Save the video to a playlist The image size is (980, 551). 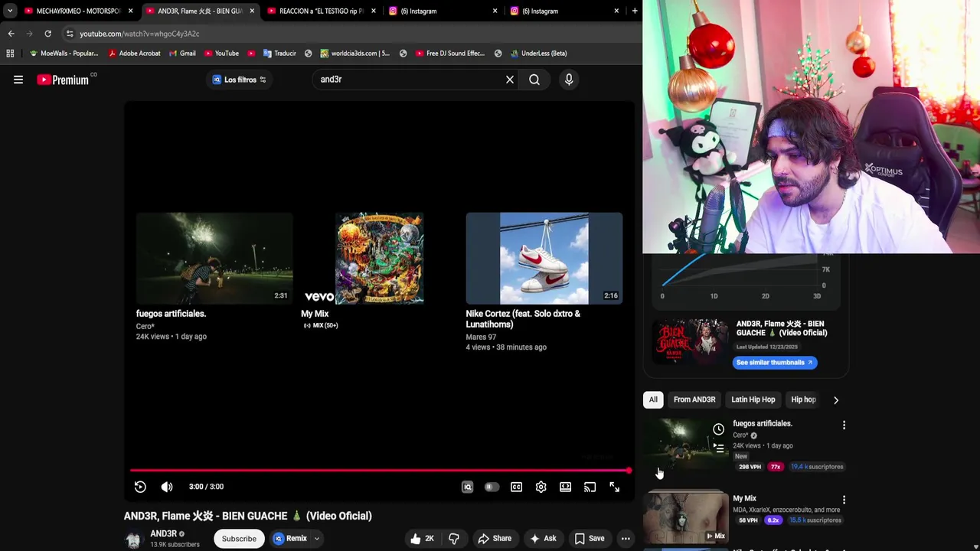pos(590,539)
